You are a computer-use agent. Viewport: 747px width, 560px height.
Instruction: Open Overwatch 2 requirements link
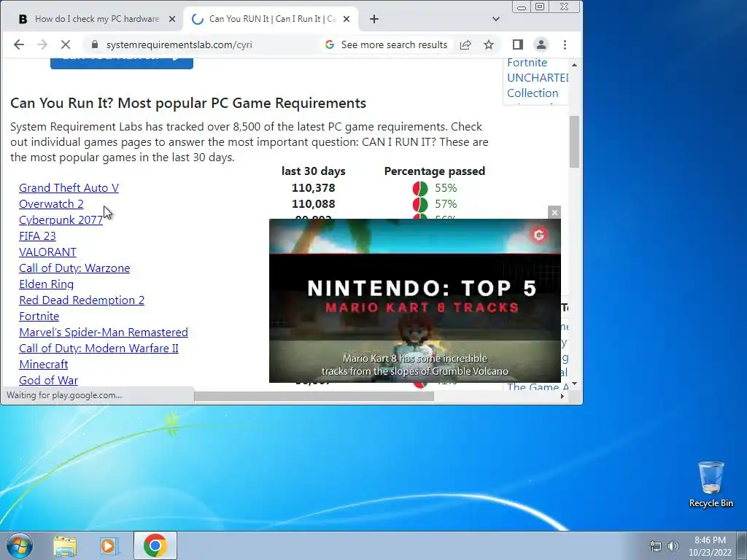pos(51,204)
